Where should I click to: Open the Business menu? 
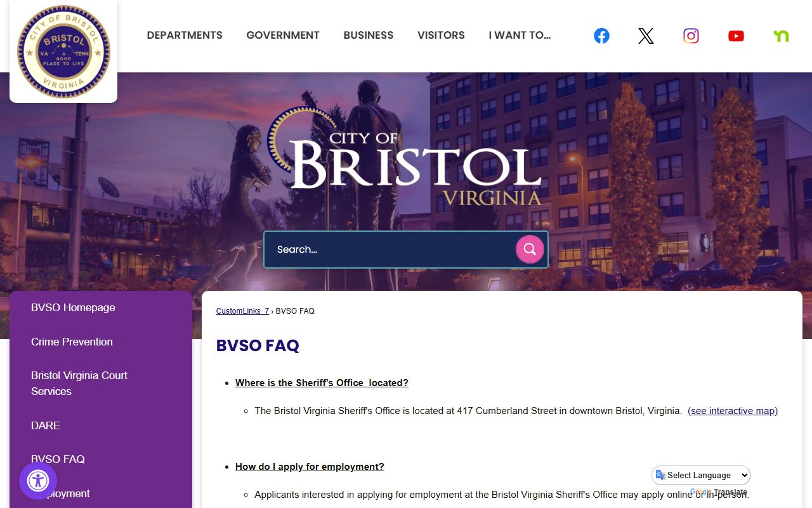369,36
